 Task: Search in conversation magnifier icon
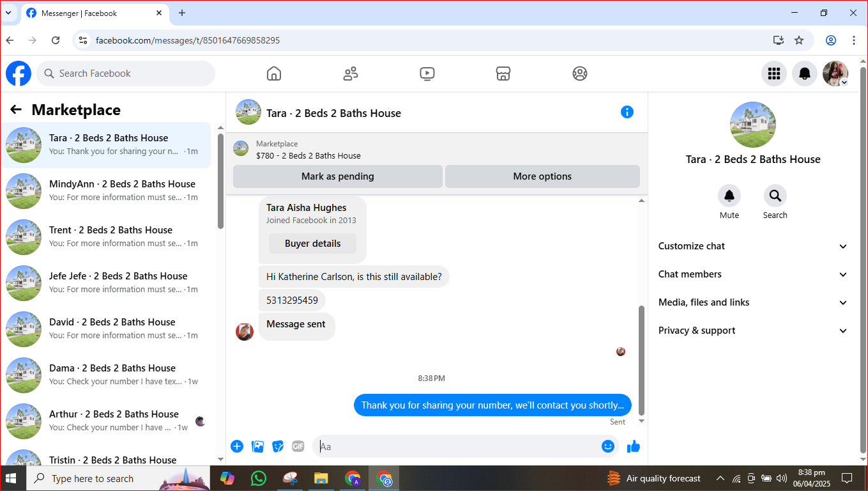(x=775, y=196)
